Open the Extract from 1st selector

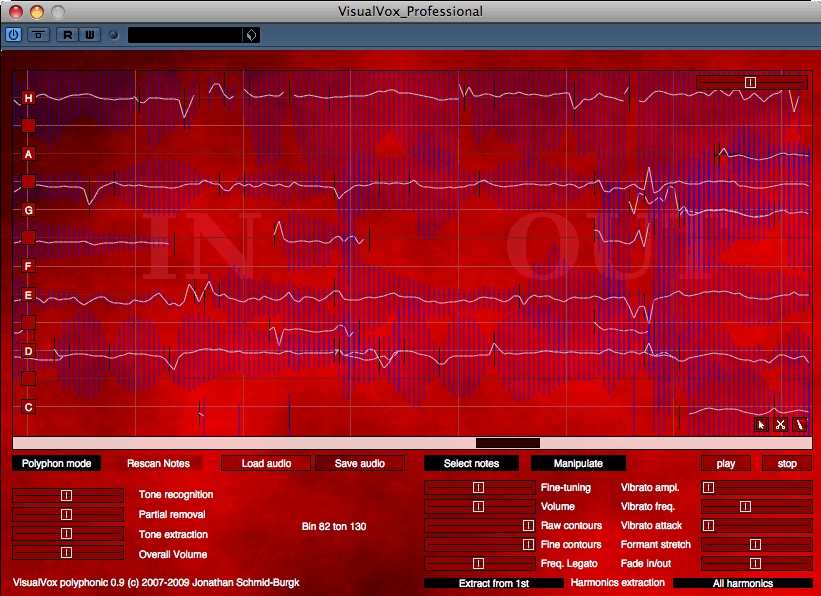pos(494,583)
